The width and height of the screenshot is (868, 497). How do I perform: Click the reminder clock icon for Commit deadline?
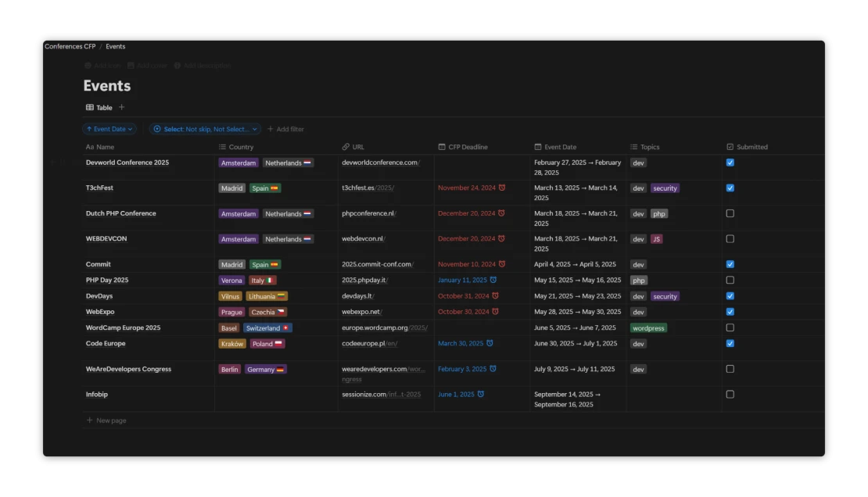502,264
